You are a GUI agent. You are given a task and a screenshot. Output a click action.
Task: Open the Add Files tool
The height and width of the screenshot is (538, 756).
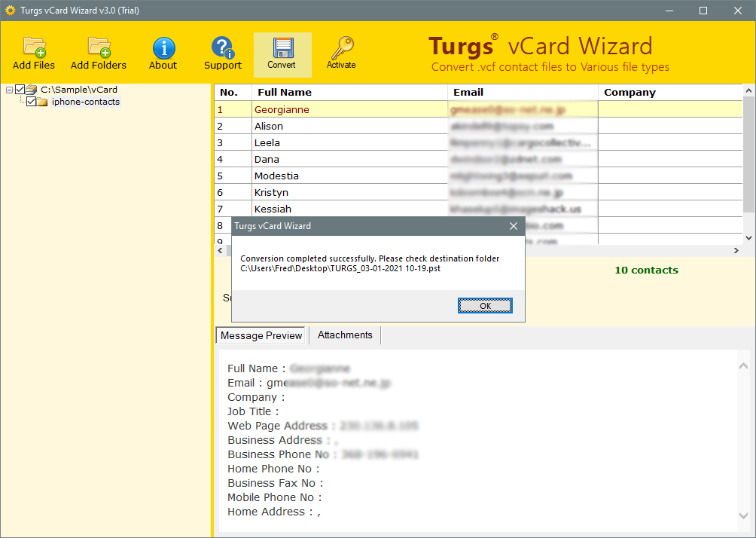(34, 53)
